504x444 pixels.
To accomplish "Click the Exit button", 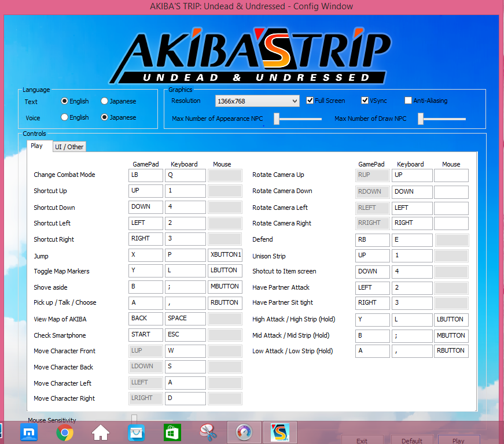I will click(x=362, y=441).
